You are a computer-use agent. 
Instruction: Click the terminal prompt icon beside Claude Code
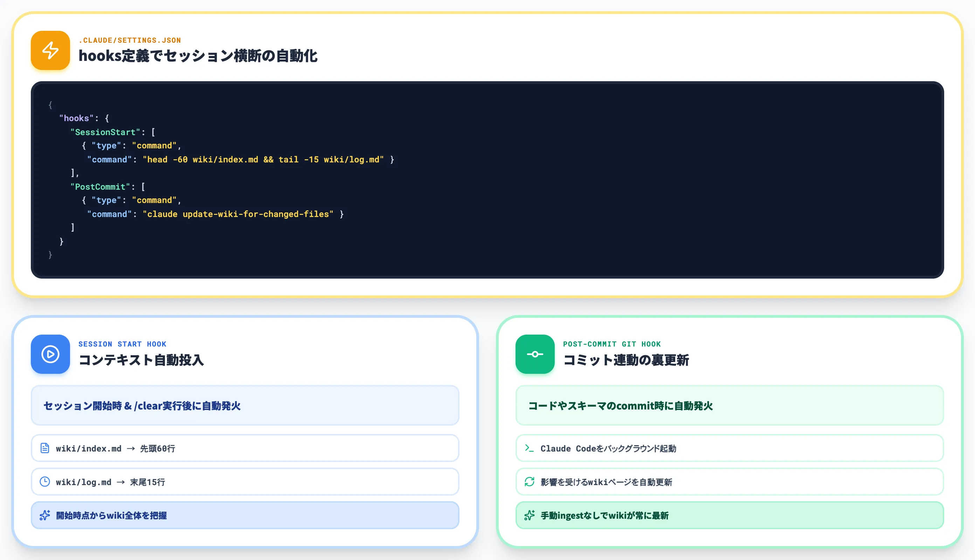tap(530, 448)
